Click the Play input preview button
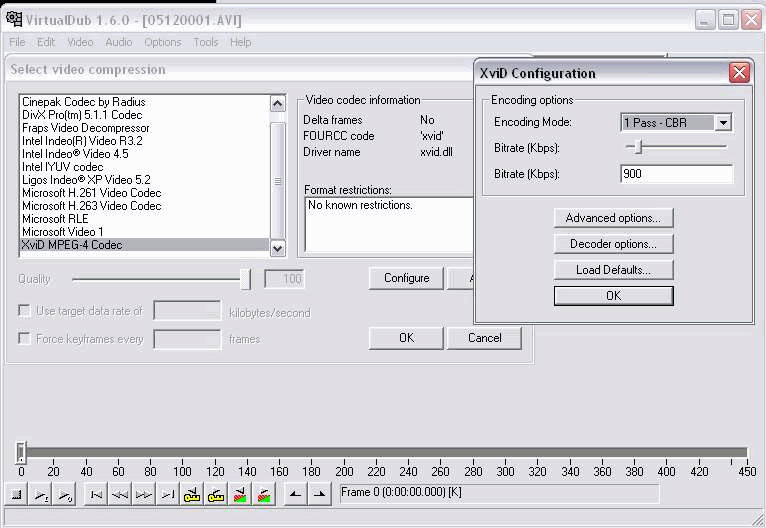This screenshot has width=766, height=528. [x=41, y=495]
